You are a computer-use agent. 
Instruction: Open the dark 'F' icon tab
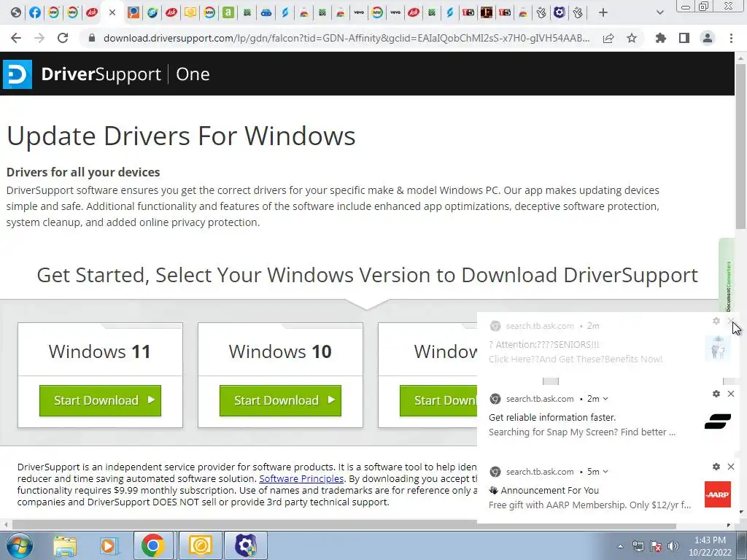pos(487,12)
